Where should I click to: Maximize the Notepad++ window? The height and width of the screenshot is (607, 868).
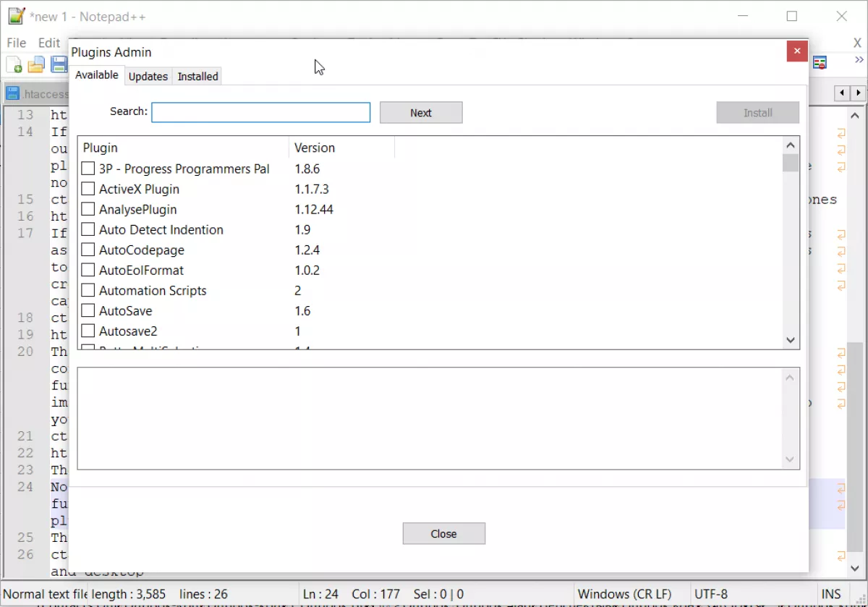pos(792,16)
